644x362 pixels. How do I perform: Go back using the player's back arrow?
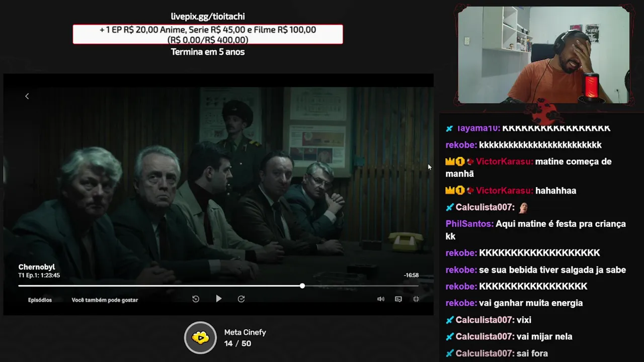click(x=27, y=96)
